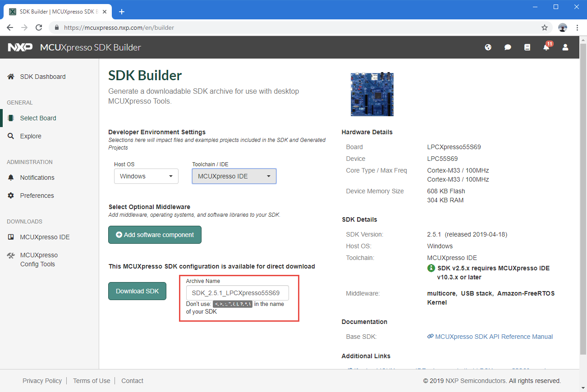Viewport: 587px width, 392px height.
Task: Open the Chrome profile avatar
Action: pos(562,27)
